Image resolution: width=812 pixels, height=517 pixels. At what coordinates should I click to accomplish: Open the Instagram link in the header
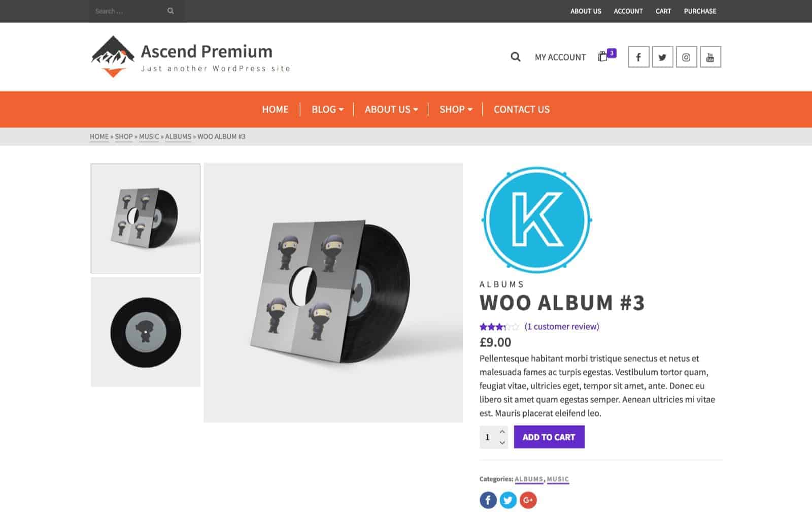pyautogui.click(x=686, y=57)
